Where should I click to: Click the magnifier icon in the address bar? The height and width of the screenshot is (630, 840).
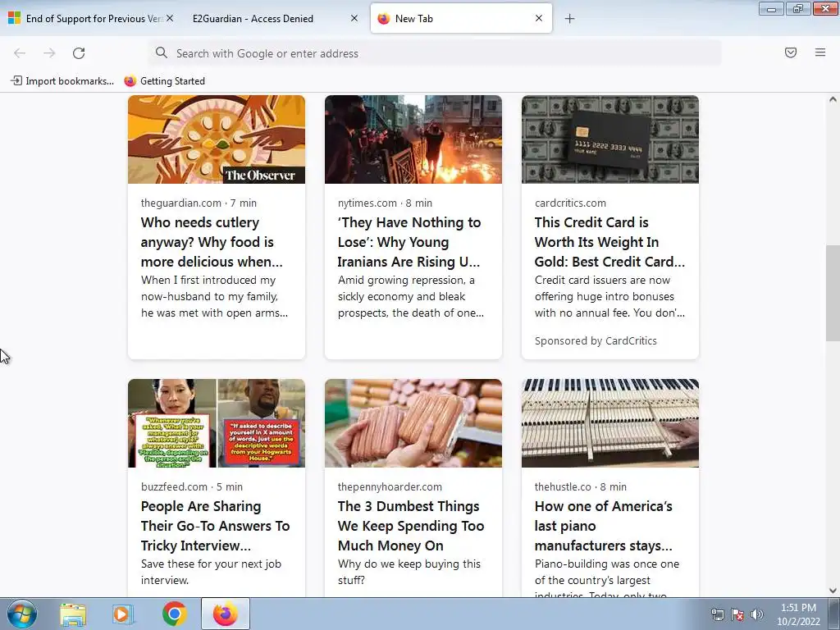coord(162,52)
